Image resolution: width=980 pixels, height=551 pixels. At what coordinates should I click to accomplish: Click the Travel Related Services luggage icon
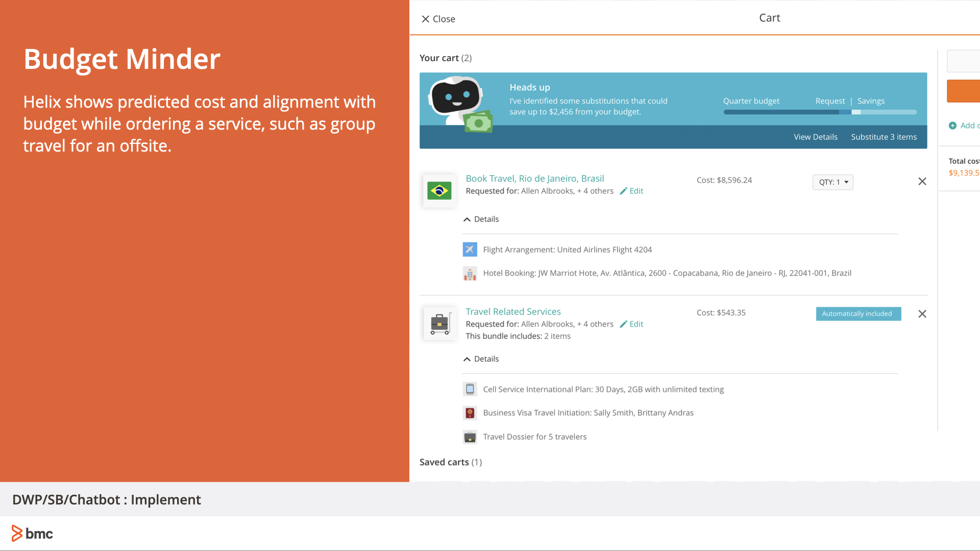pos(439,323)
